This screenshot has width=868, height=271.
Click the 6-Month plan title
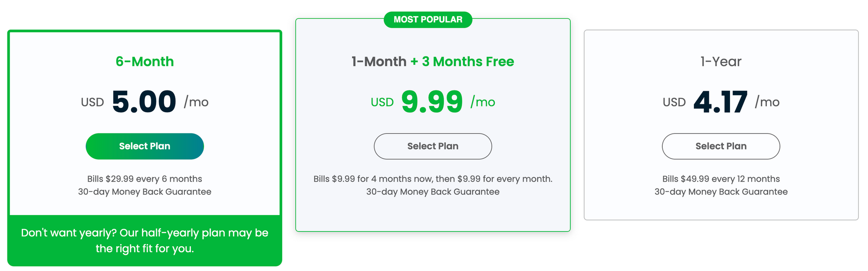pyautogui.click(x=145, y=62)
